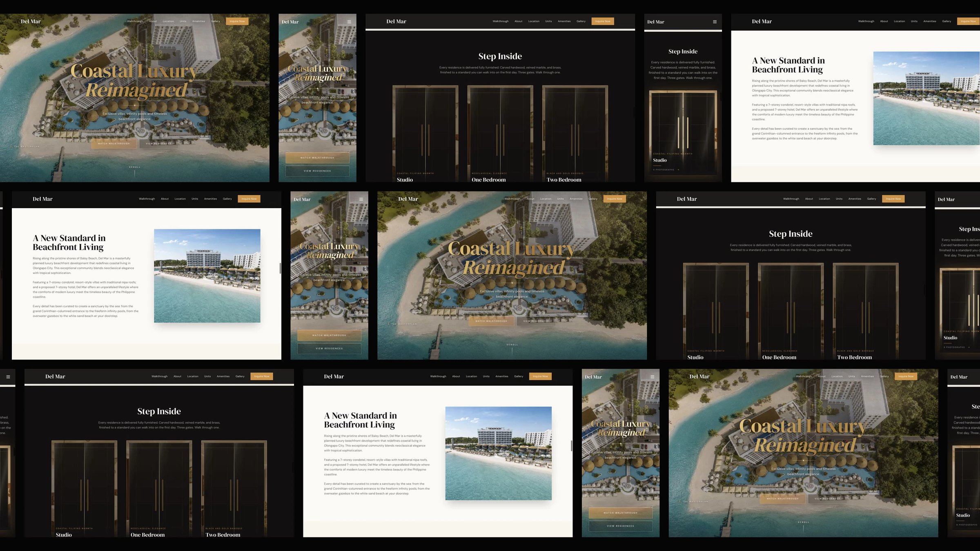The width and height of the screenshot is (980, 551).
Task: Open About nav item in top-row desktop Step Inside mockup
Action: coord(518,21)
